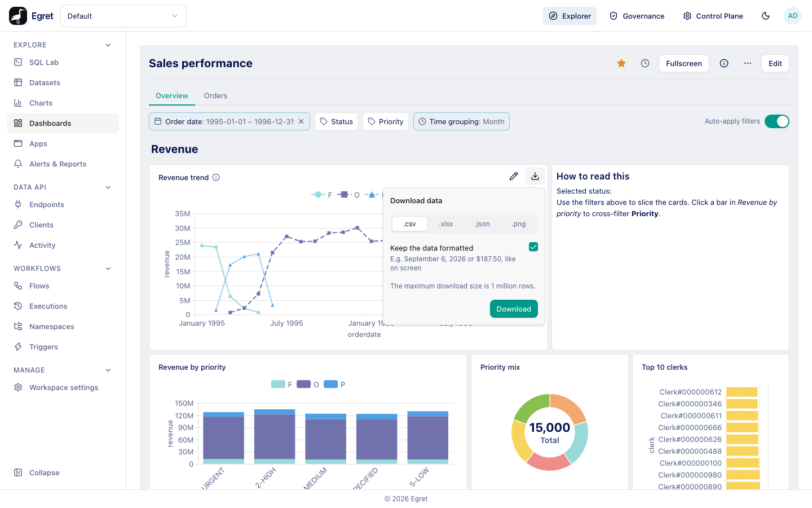Click the Edit dashboard button
The image size is (812, 508).
point(775,63)
